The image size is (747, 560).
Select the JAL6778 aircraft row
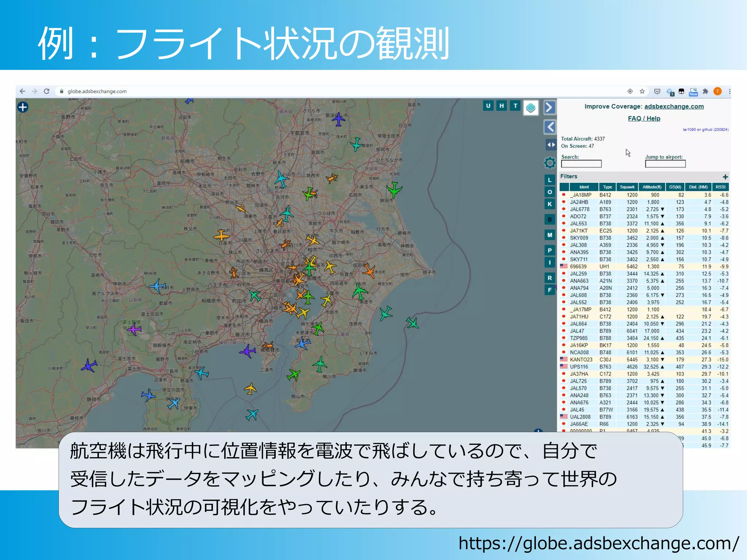coord(645,209)
